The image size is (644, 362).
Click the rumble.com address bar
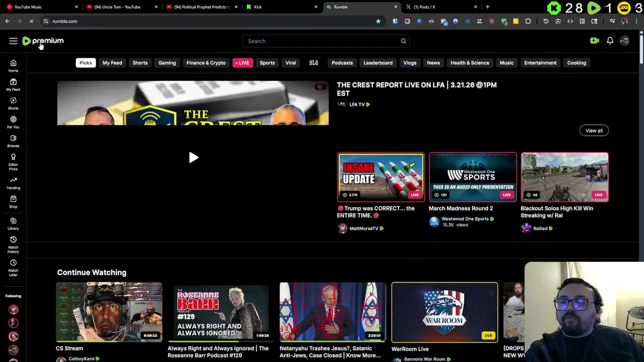[211, 21]
